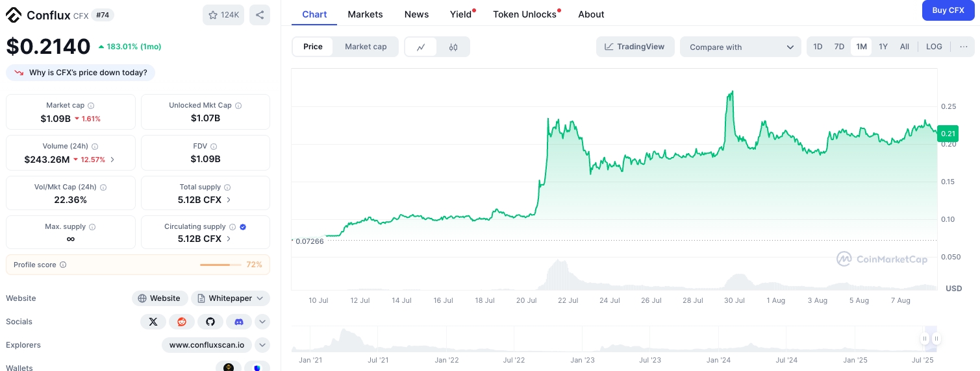Add CFX to watchlist via star button

(223, 14)
